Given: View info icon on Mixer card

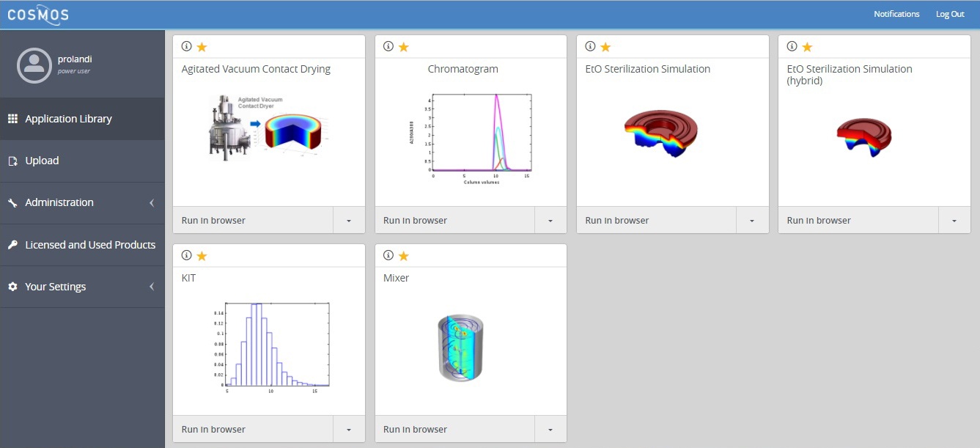Looking at the screenshot, I should [x=388, y=255].
